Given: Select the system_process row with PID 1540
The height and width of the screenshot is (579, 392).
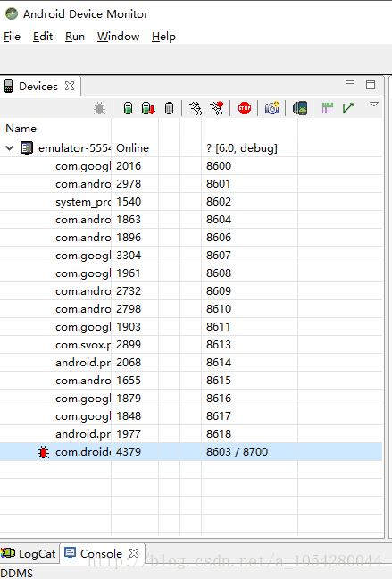Looking at the screenshot, I should pos(191,202).
